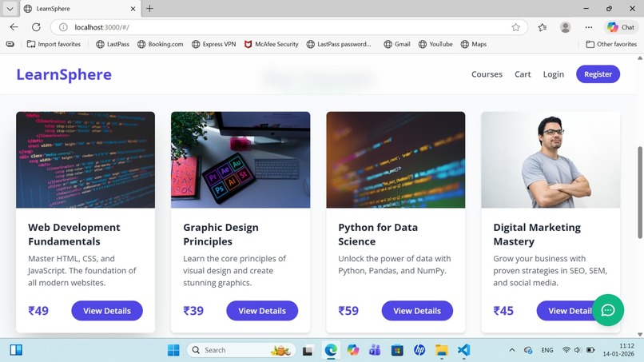Reload the page with refresh icon

point(36,27)
